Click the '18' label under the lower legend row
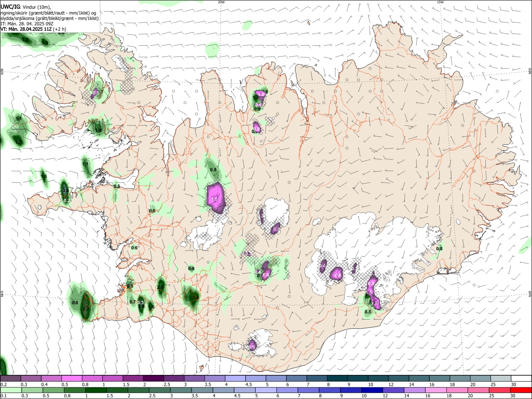Screen dimensions: 532x399 click(449, 396)
